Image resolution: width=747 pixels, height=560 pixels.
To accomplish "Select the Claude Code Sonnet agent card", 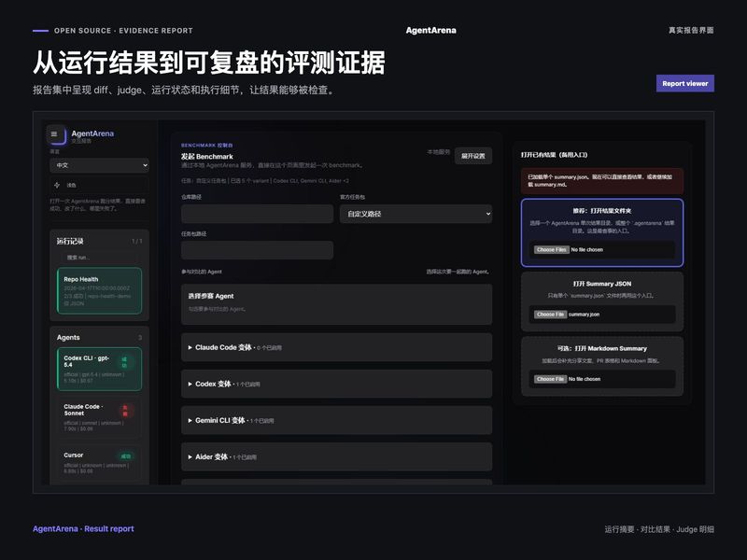I will (x=99, y=417).
